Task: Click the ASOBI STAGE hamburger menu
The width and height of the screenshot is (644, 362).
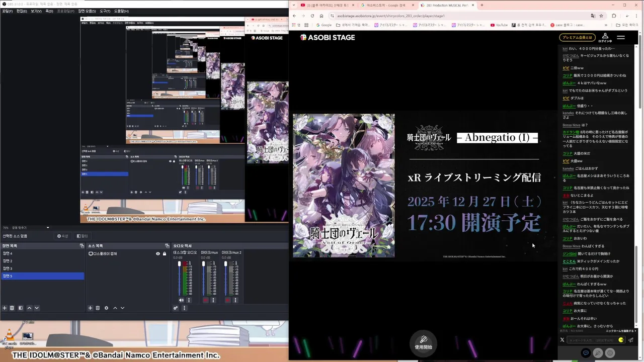Action: (x=621, y=37)
